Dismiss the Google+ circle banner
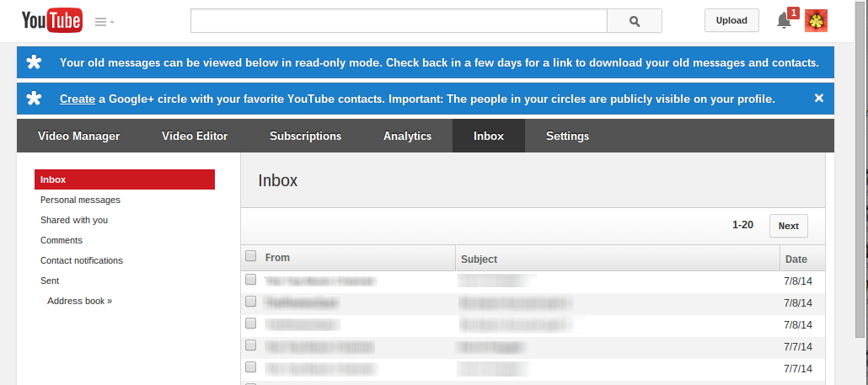This screenshot has height=385, width=868. tap(818, 99)
